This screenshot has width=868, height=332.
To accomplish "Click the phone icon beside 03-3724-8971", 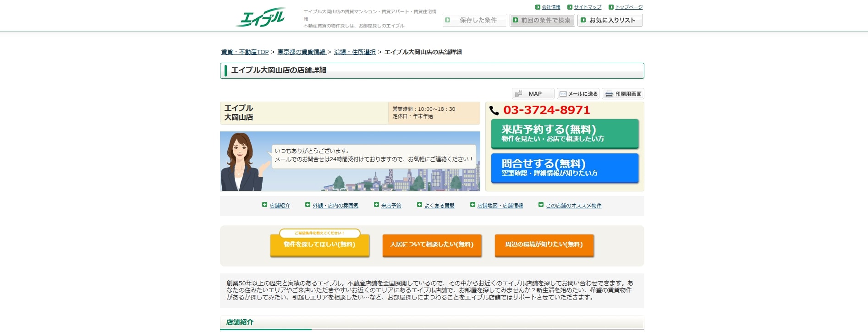I will click(494, 110).
